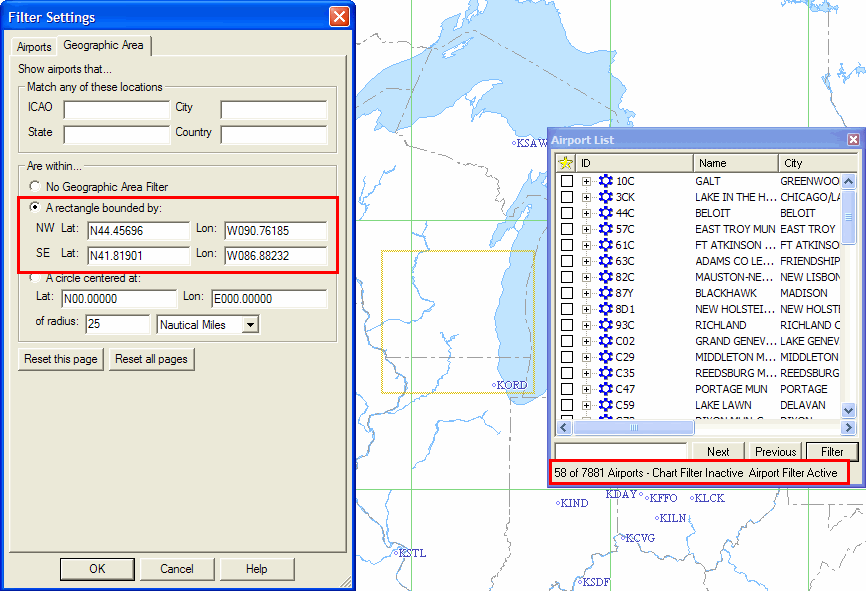866x591 pixels.
Task: Click the airport icon for 93C
Action: click(x=606, y=325)
